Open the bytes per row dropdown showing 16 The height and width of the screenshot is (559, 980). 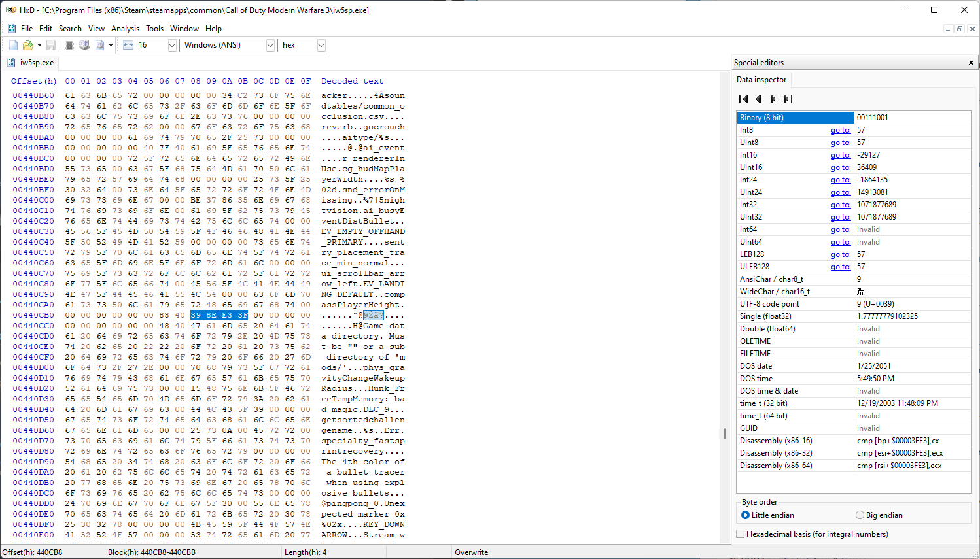172,45
